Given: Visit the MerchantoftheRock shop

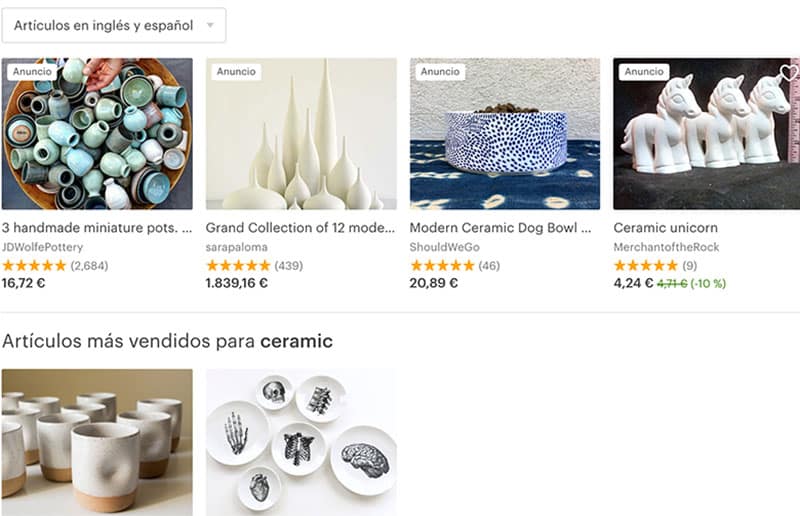Looking at the screenshot, I should [x=666, y=247].
